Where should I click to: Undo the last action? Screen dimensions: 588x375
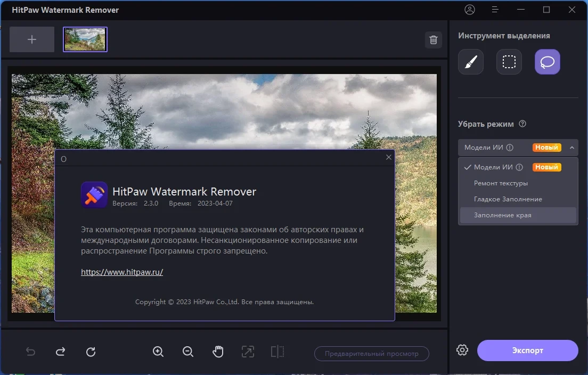pos(30,352)
